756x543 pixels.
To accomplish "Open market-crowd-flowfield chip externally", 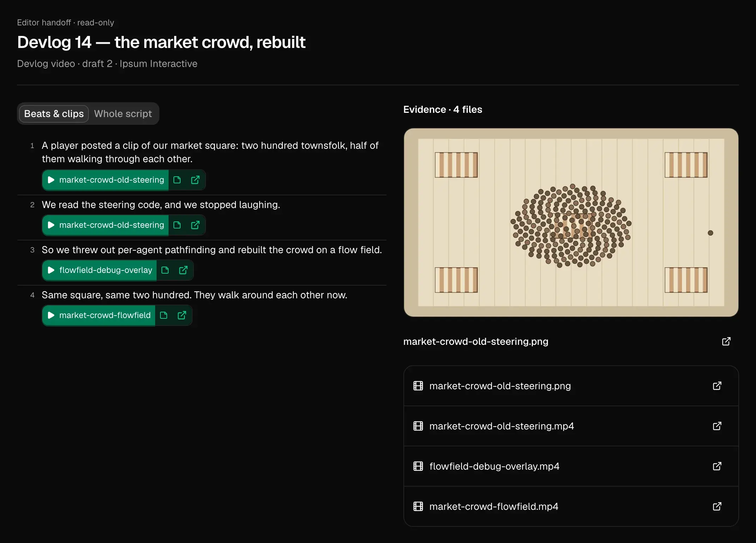I will 182,315.
